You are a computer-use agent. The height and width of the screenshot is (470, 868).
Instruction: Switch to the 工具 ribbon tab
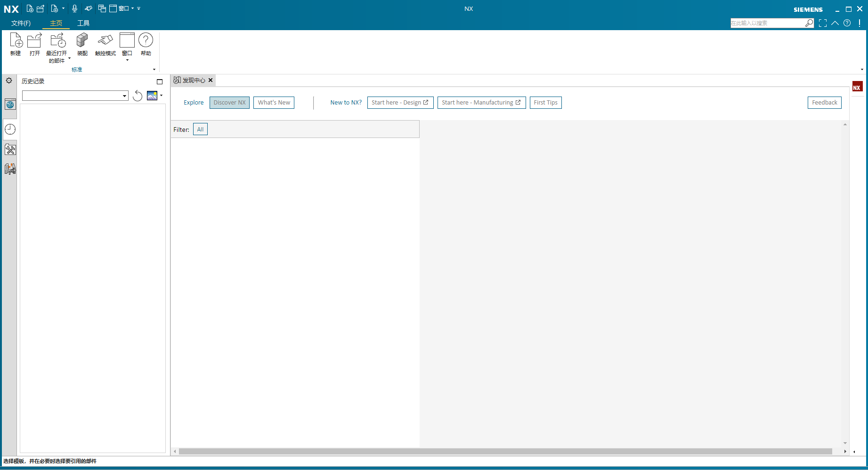pos(83,23)
